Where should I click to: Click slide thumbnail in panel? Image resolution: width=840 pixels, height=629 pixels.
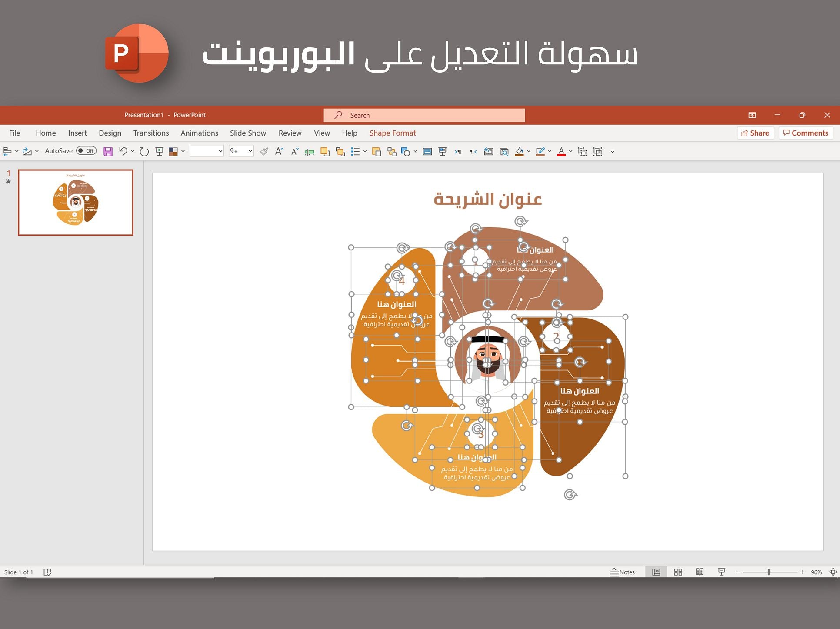[x=75, y=201]
